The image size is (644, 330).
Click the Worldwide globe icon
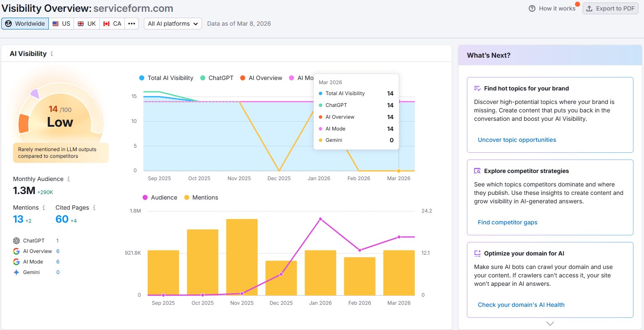click(x=8, y=24)
